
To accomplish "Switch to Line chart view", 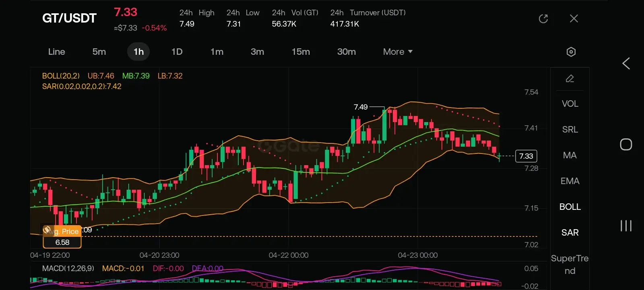I will point(56,52).
